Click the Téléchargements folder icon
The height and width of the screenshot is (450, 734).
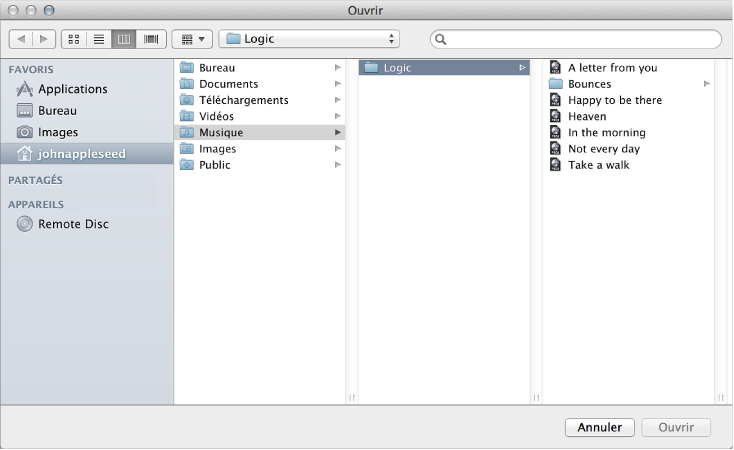pyautogui.click(x=187, y=100)
